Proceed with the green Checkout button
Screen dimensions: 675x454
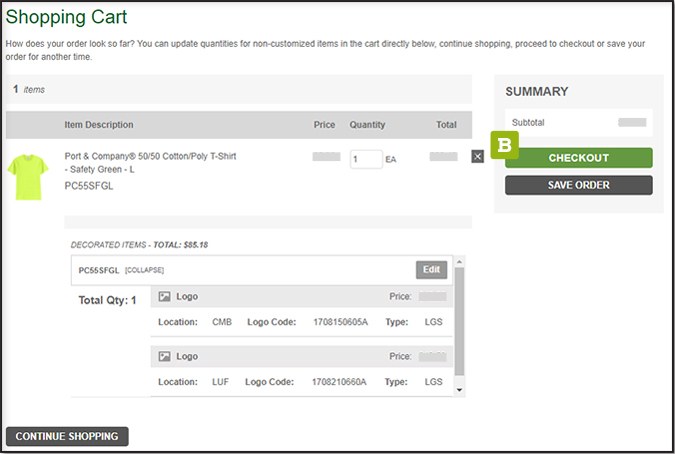(x=578, y=158)
